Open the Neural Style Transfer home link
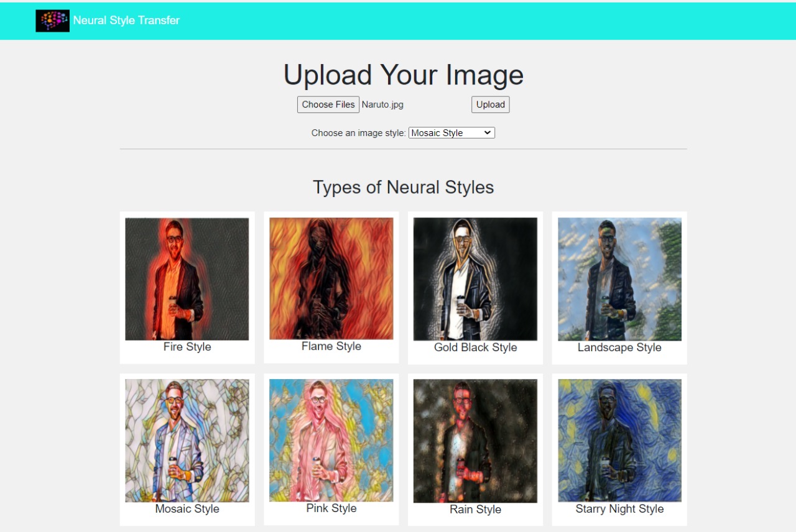 click(x=126, y=20)
